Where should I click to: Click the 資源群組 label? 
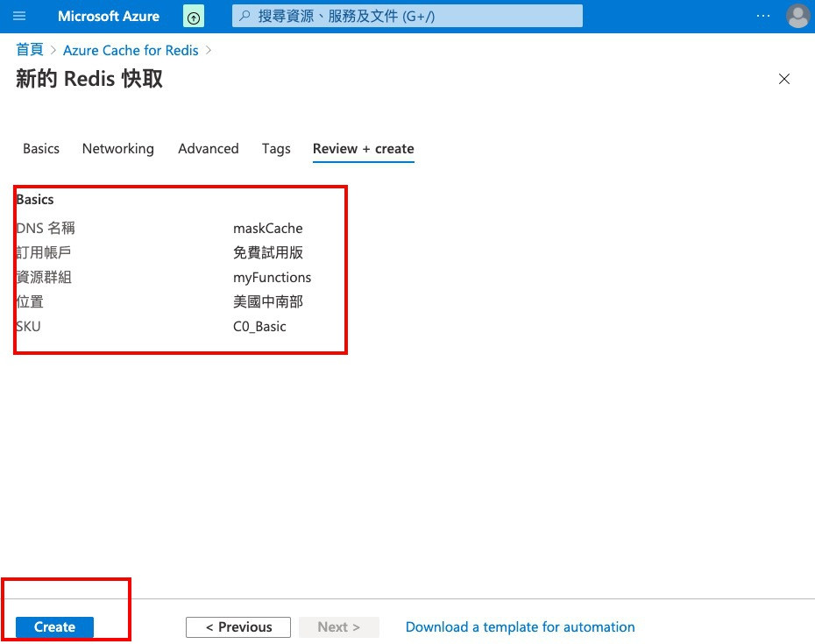coord(44,277)
